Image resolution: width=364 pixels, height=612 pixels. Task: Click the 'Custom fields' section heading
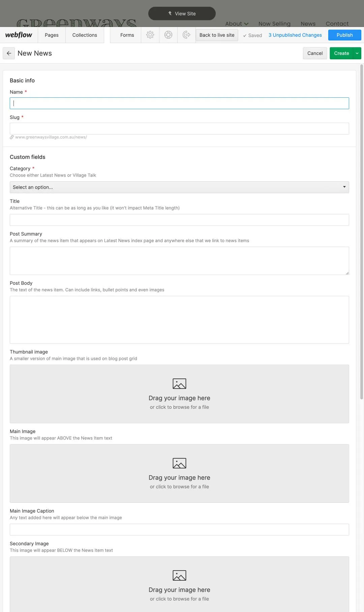[27, 157]
